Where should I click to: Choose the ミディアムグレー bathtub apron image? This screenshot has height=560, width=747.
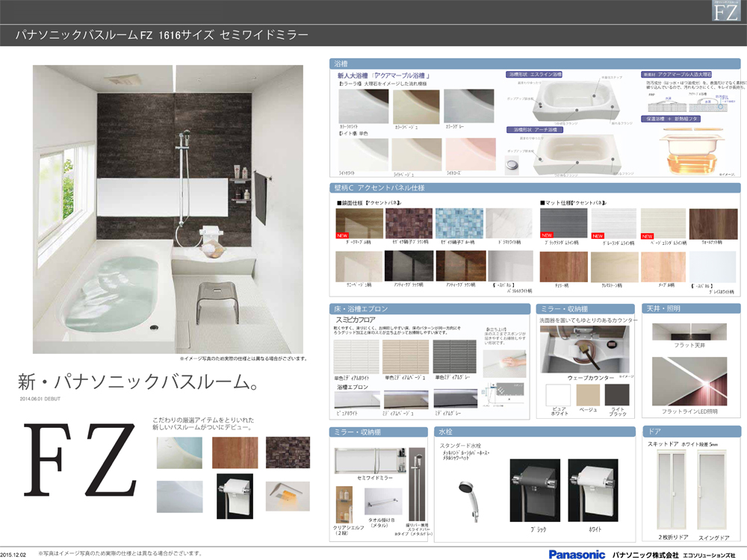[x=456, y=400]
